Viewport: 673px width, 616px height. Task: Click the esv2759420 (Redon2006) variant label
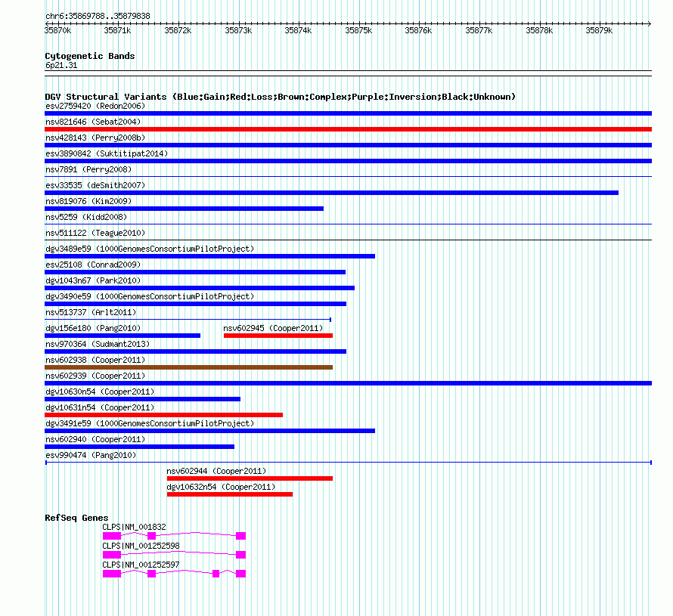click(95, 106)
